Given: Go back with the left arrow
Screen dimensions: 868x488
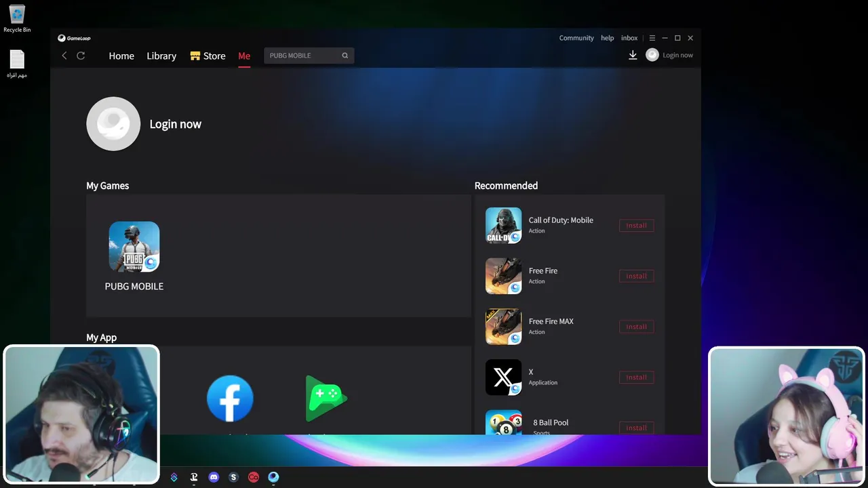Looking at the screenshot, I should (64, 56).
